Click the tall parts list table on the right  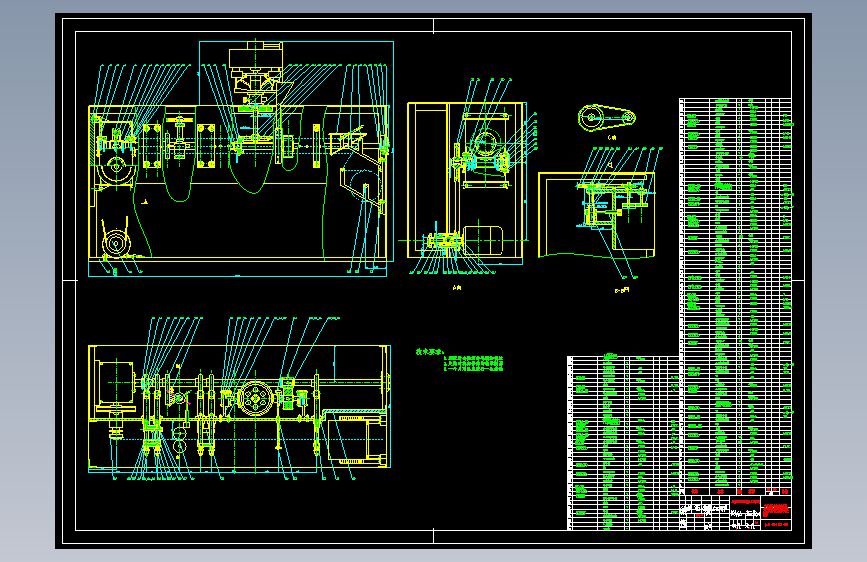[735, 296]
